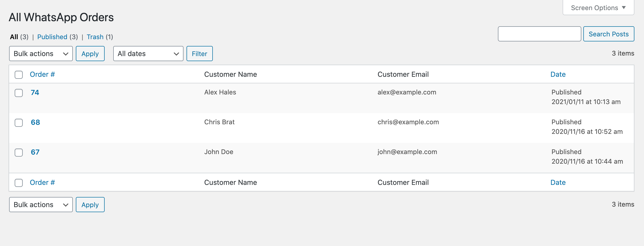Check the checkbox for order 68
Viewport: 644px width, 246px height.
coord(19,123)
